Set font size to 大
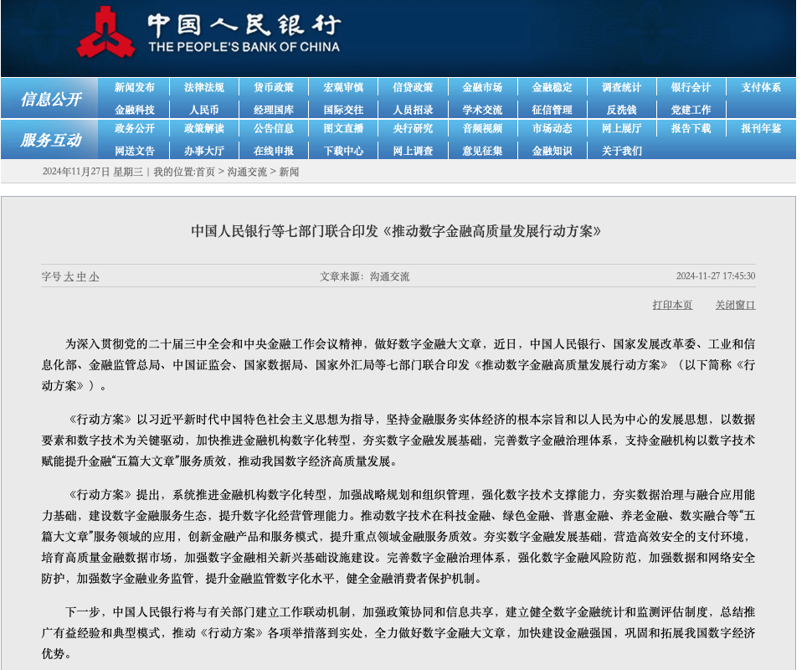Image resolution: width=812 pixels, height=670 pixels. click(x=69, y=276)
